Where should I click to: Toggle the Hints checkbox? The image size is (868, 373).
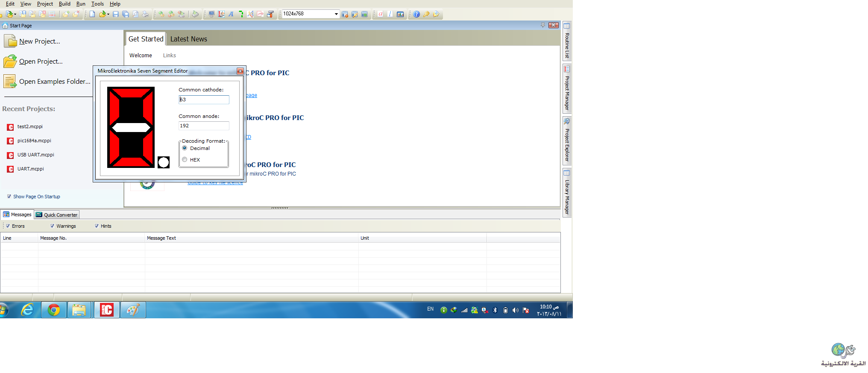[x=97, y=226]
